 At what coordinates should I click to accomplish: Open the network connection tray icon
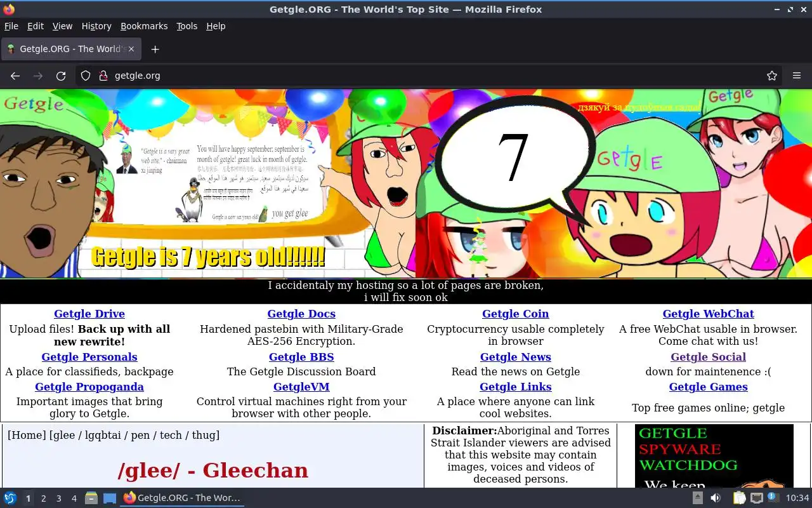tap(756, 498)
